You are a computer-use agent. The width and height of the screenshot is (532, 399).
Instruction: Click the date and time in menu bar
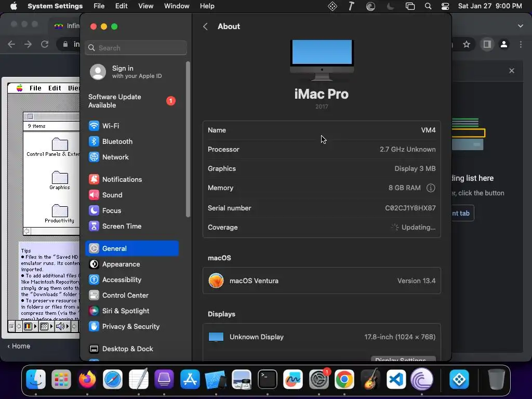[490, 6]
